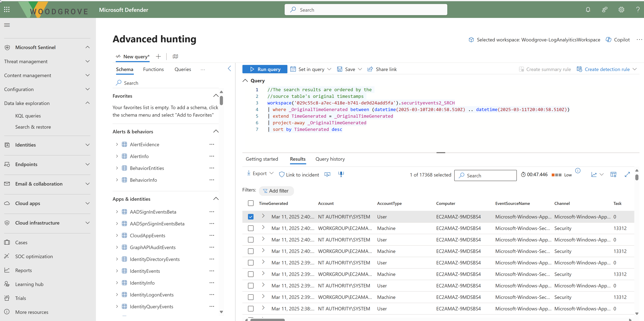
Task: Collapse the schema panel arrow
Action: click(x=229, y=69)
